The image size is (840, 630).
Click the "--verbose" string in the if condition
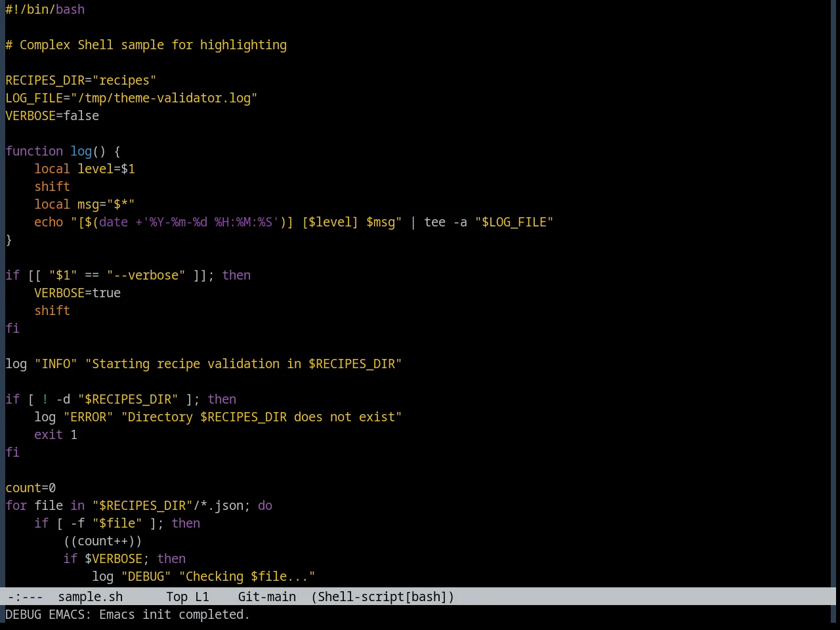point(146,275)
